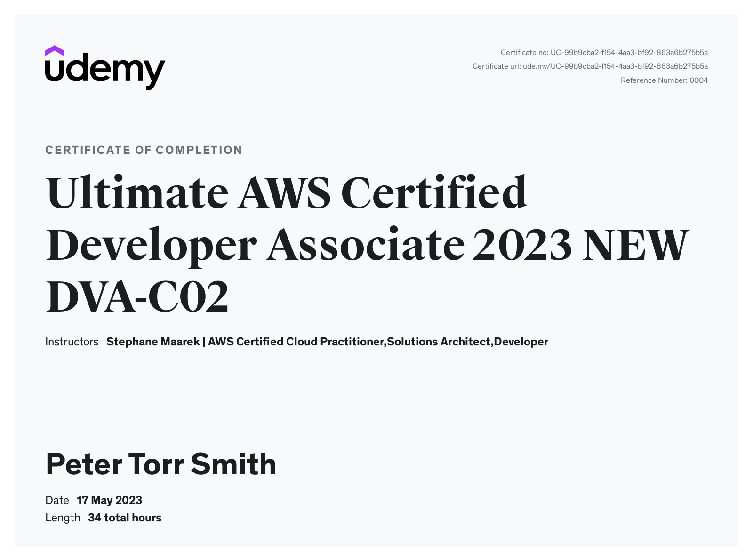Screen dimensions: 753x560
Task: Select the certificate number line
Action: 604,53
